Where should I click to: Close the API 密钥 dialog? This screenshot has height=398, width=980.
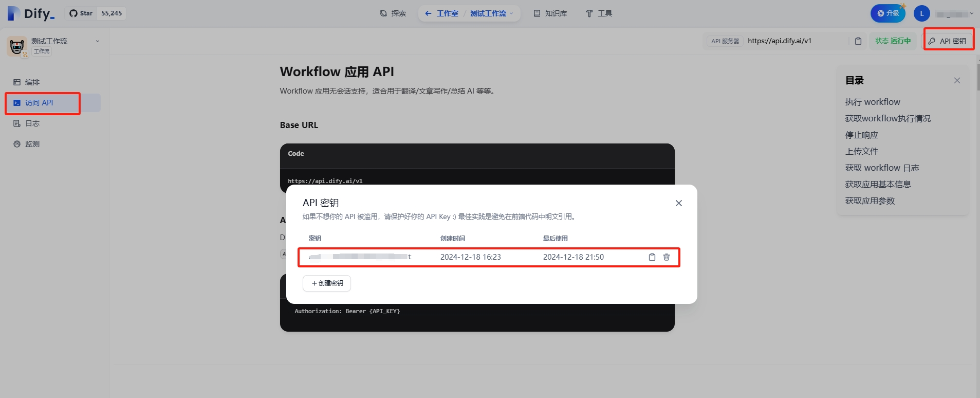coord(679,203)
